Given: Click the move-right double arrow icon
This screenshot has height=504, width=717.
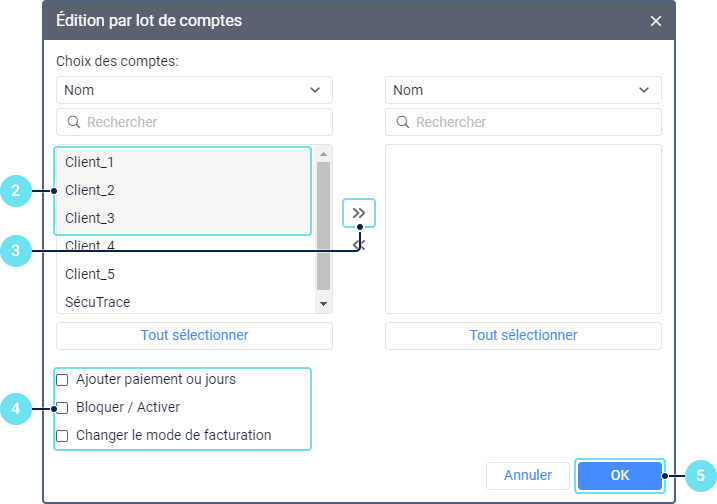Looking at the screenshot, I should click(x=359, y=213).
